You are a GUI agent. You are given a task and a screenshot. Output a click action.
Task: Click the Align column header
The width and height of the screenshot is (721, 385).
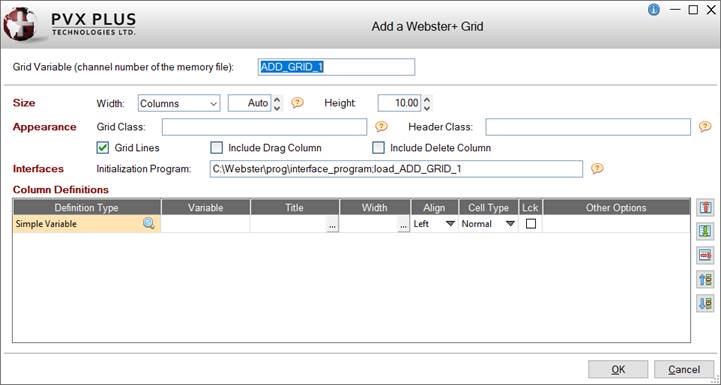pos(434,207)
